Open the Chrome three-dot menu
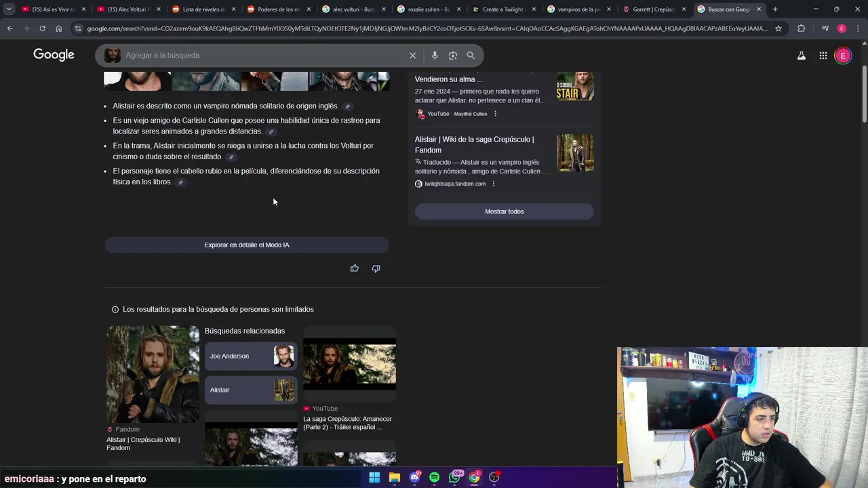 tap(857, 28)
